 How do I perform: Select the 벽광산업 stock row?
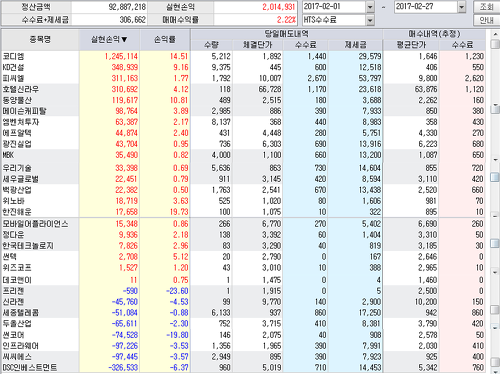tap(243, 190)
